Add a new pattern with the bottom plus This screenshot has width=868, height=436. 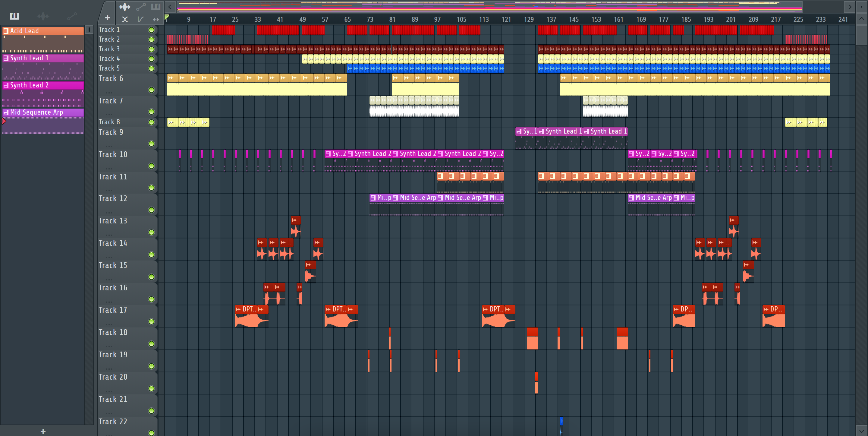[43, 431]
